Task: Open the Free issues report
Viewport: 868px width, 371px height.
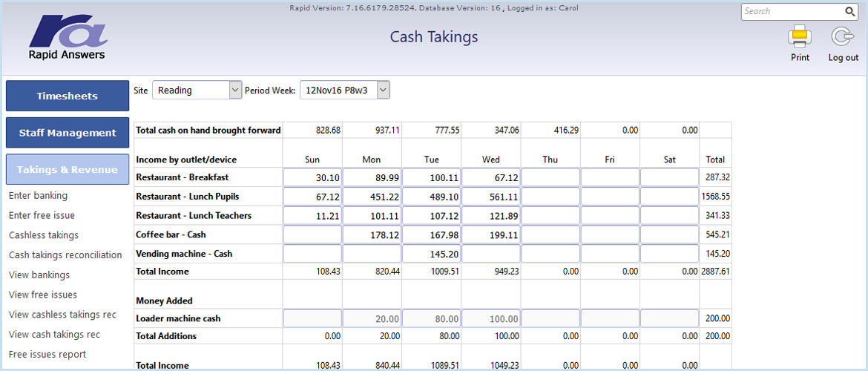Action: [47, 355]
